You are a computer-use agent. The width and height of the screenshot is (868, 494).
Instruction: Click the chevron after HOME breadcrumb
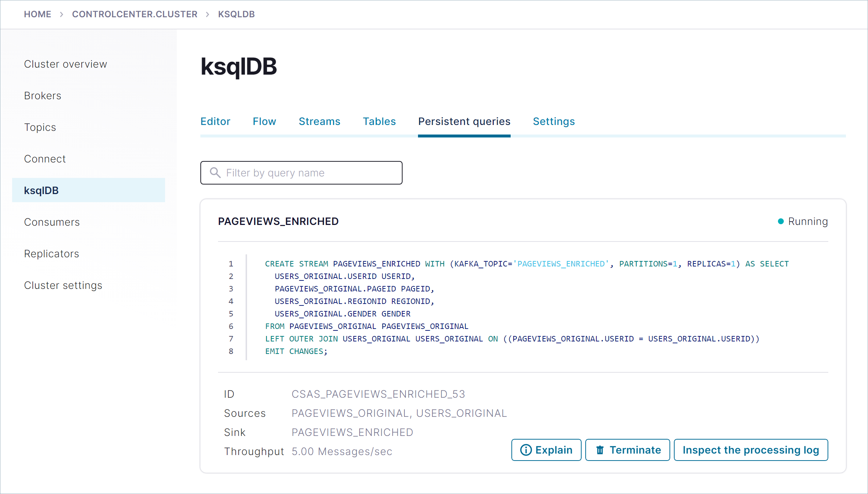click(61, 14)
